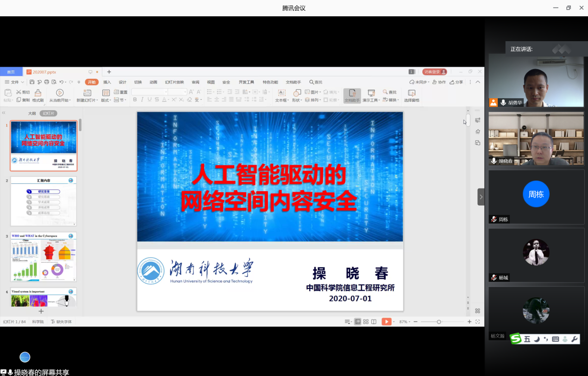Open the 排列 arrange dropdown

[x=313, y=100]
